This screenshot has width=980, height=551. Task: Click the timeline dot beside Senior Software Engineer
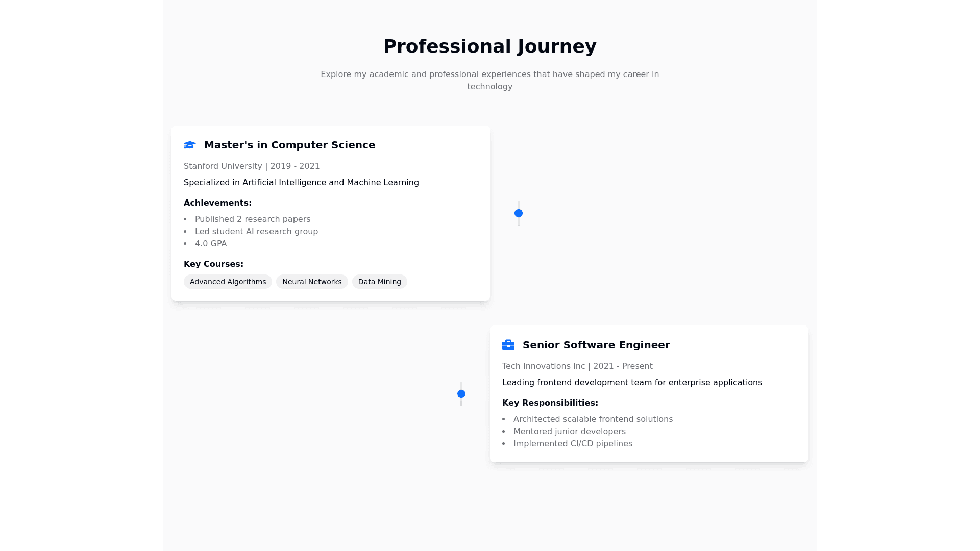point(461,394)
